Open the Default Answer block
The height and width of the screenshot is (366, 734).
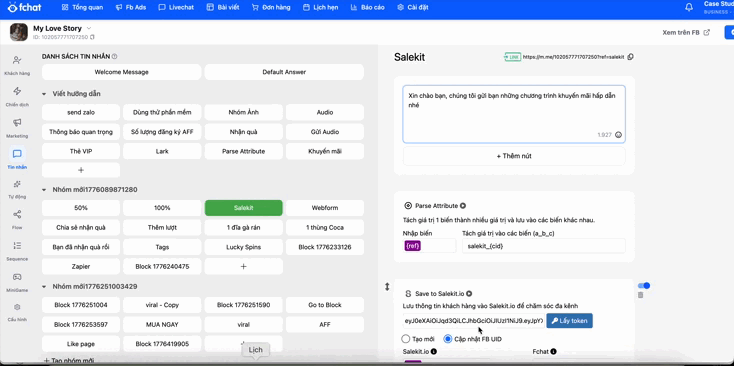pos(284,72)
